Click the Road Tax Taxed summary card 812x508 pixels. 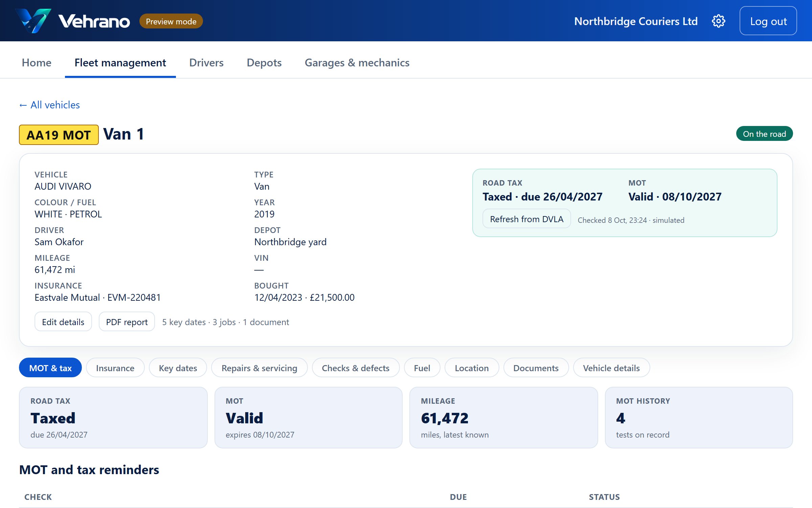click(113, 418)
